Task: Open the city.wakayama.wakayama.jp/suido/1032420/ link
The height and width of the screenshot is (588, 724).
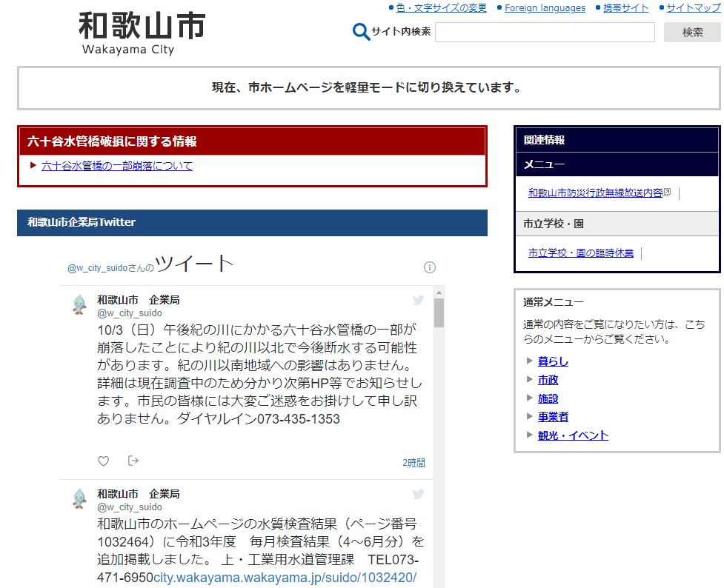Action: pyautogui.click(x=285, y=578)
